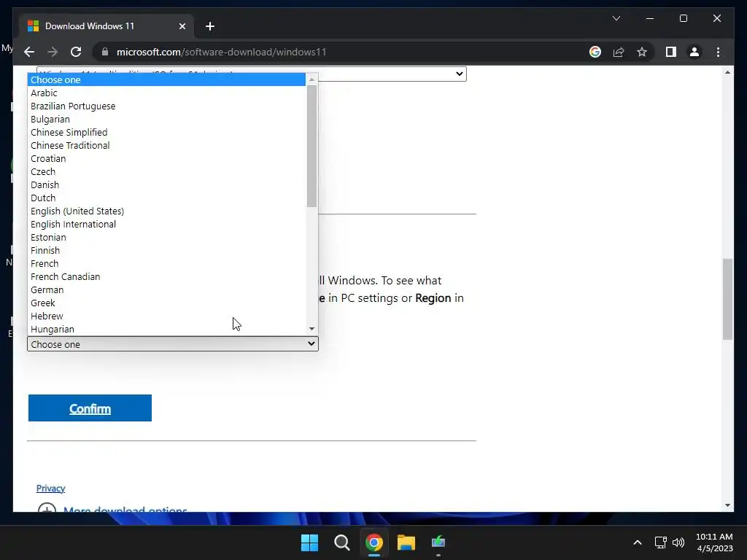The height and width of the screenshot is (560, 747).
Task: Click the Confirm button
Action: pyautogui.click(x=90, y=408)
